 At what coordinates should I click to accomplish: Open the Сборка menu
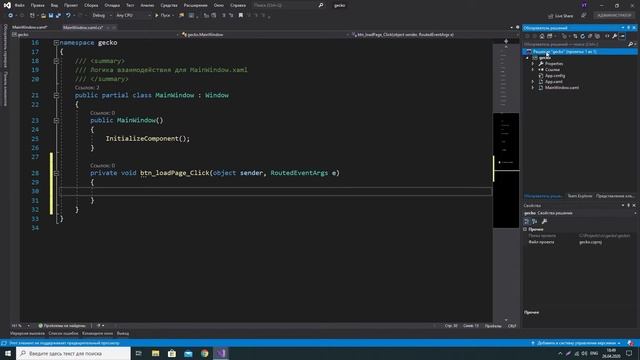coord(91,5)
